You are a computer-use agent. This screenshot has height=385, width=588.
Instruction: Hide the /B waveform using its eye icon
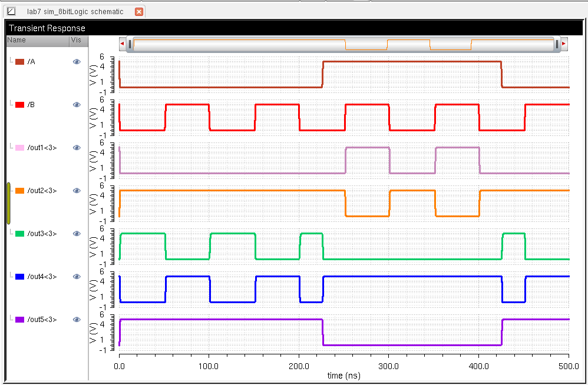click(76, 105)
